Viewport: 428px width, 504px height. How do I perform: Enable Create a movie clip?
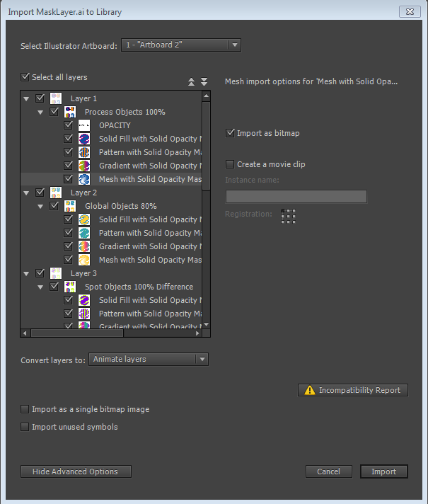[x=230, y=164]
